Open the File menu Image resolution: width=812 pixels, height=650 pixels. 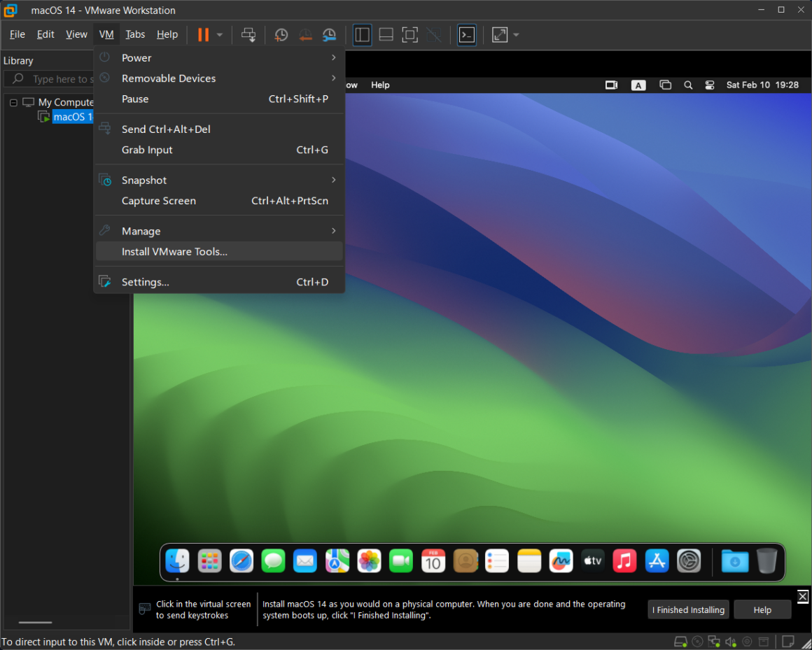click(17, 34)
